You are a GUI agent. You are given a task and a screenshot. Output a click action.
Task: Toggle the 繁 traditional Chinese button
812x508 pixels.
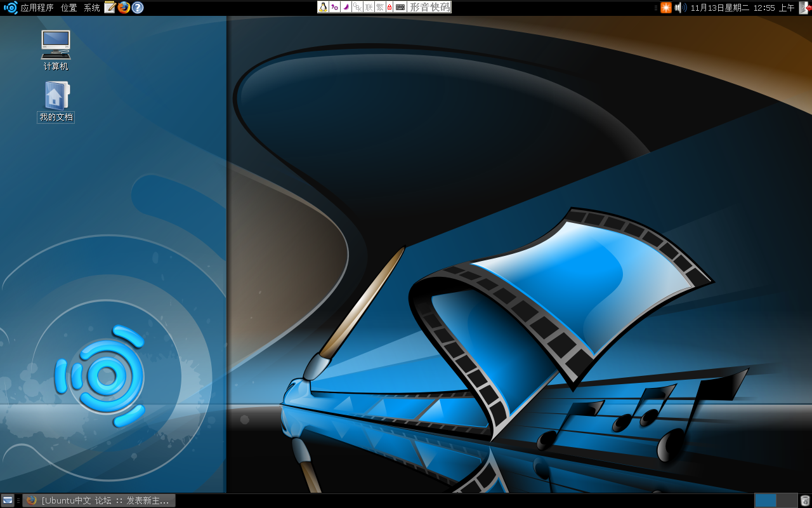coord(380,7)
